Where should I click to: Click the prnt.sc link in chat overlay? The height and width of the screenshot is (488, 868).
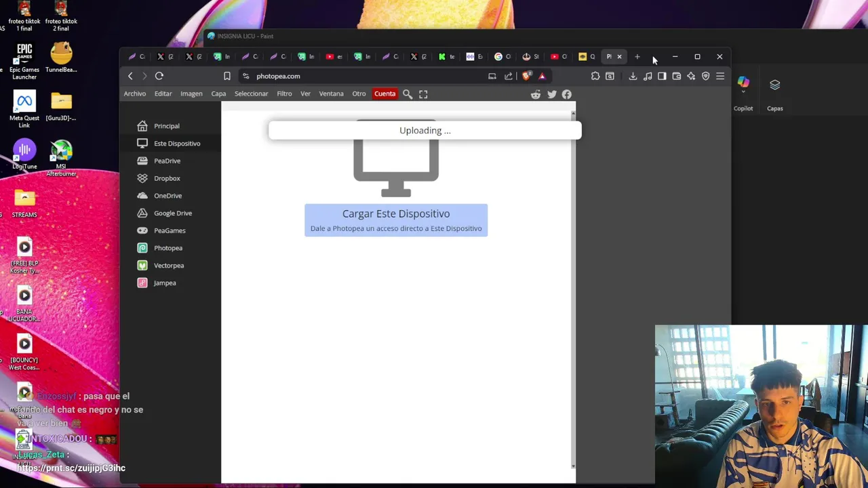pos(71,468)
